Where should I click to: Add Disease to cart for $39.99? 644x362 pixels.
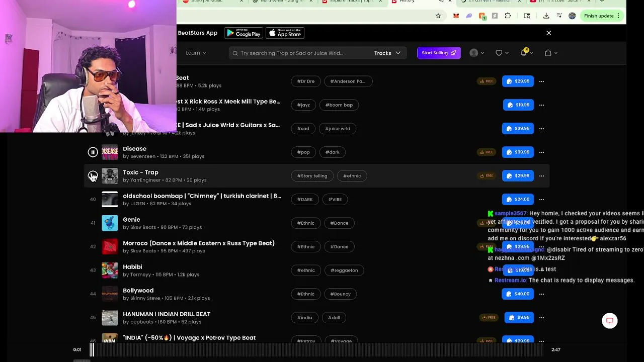coord(518,152)
